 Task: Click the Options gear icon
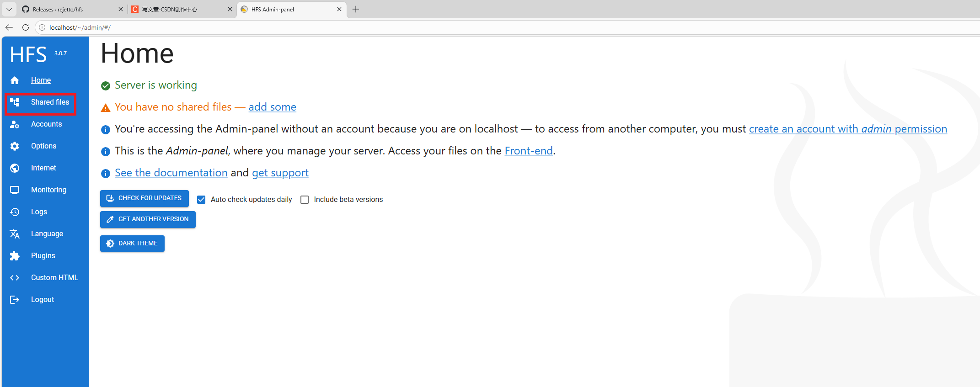(15, 146)
